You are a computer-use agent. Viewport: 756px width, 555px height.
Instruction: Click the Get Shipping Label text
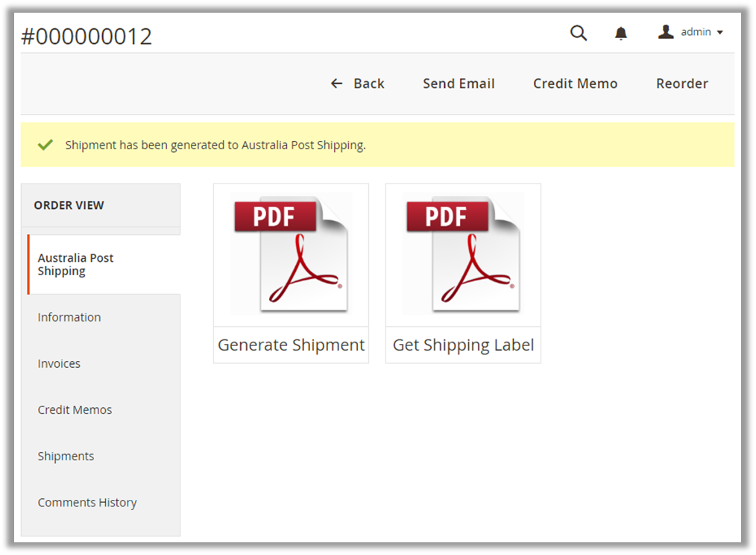coord(463,345)
